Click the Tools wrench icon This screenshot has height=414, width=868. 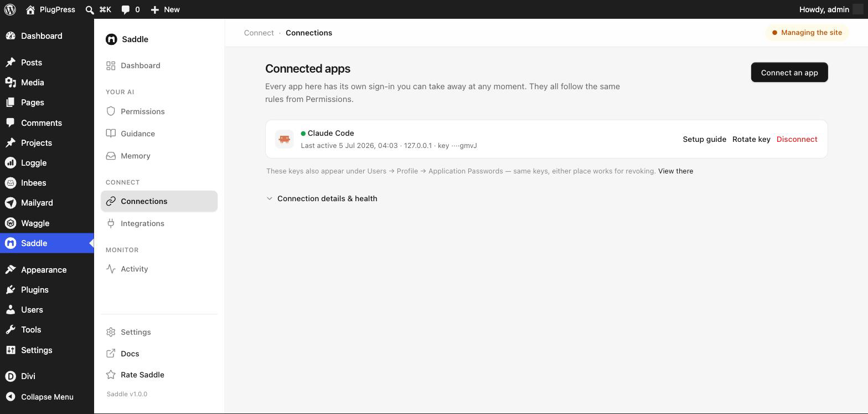tap(11, 330)
